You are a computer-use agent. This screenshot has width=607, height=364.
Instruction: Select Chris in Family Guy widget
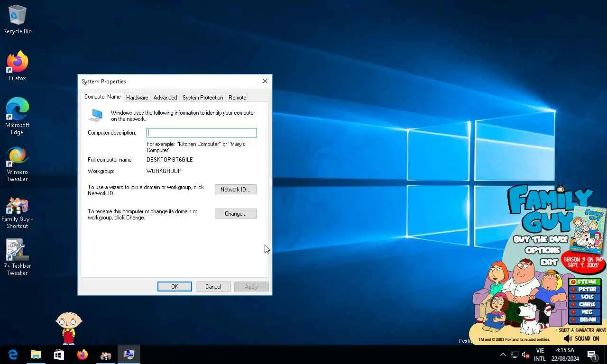585,305
